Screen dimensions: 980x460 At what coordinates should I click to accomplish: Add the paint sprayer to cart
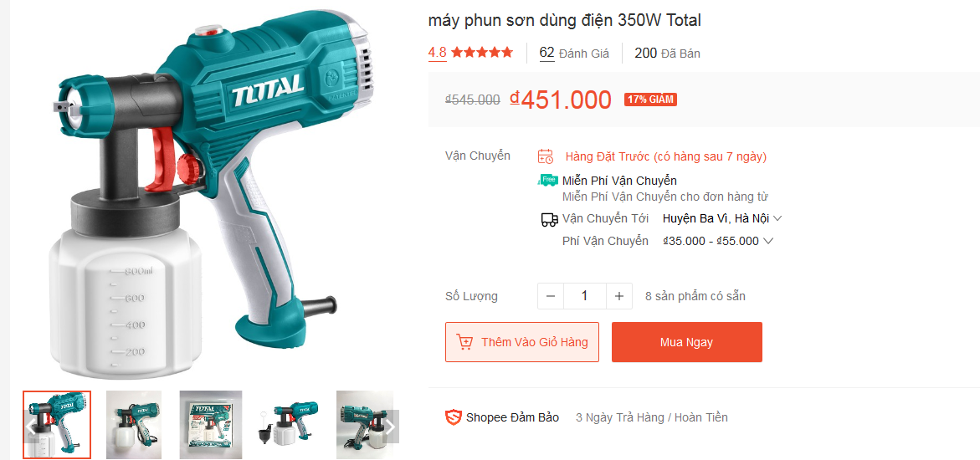[x=522, y=342]
